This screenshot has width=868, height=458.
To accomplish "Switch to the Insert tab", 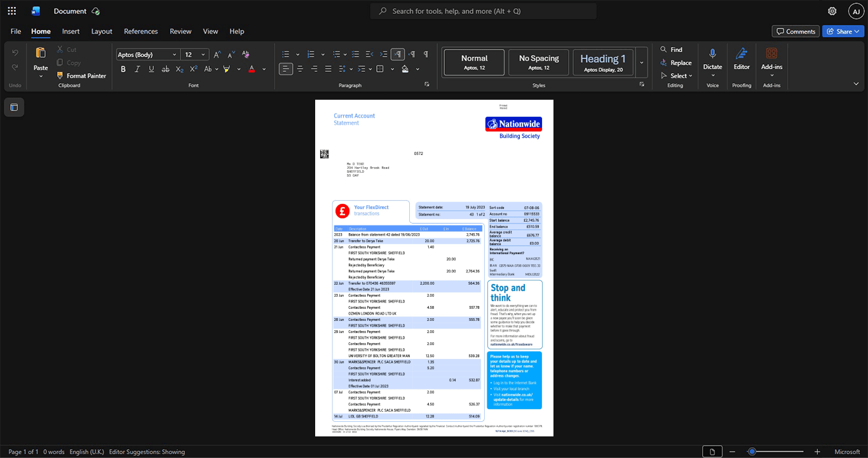I will [x=71, y=31].
